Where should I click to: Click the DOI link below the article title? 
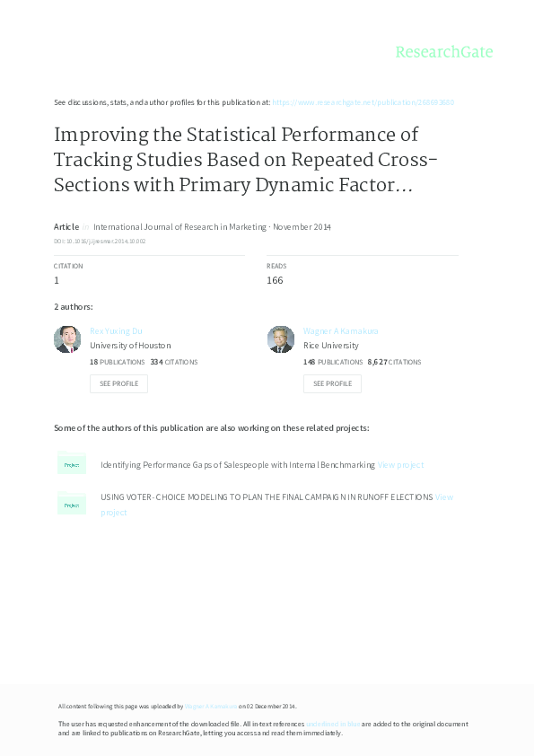(101, 241)
